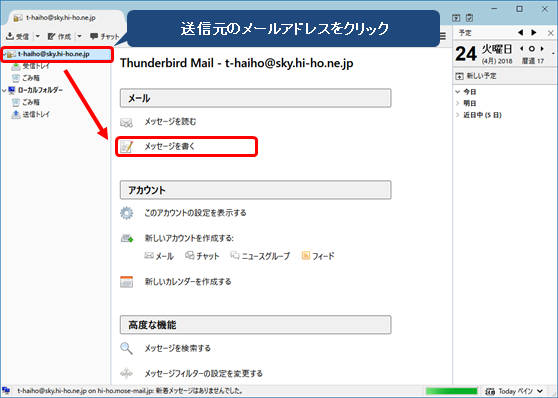Click the 暦週 17 calendar week label
The height and width of the screenshot is (398, 558).
533,61
